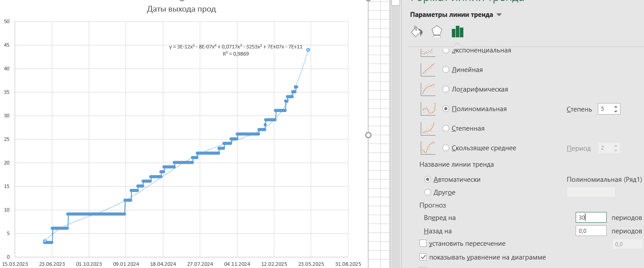The image size is (644, 268).
Task: Click the logarithmic trendline preview icon
Action: click(x=427, y=89)
